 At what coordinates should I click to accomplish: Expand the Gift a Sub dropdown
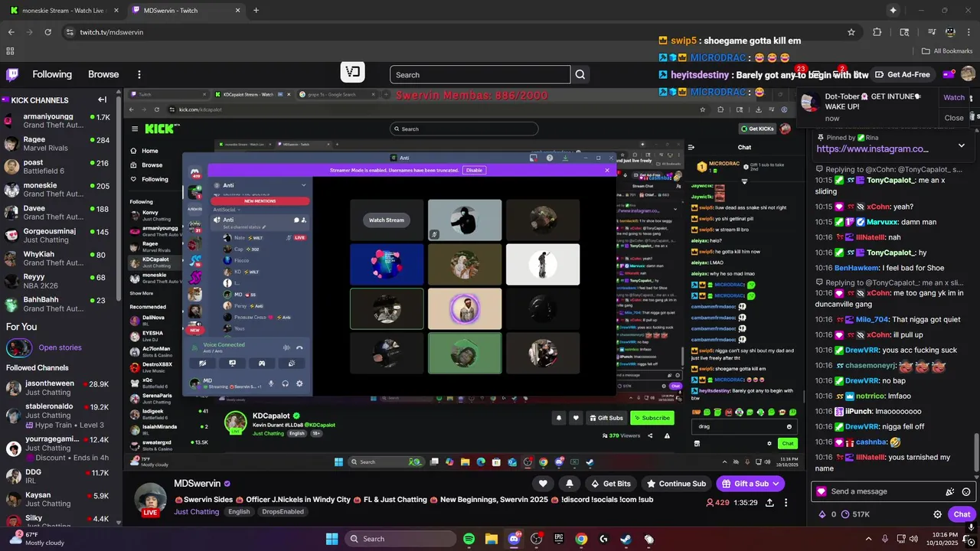coord(776,484)
